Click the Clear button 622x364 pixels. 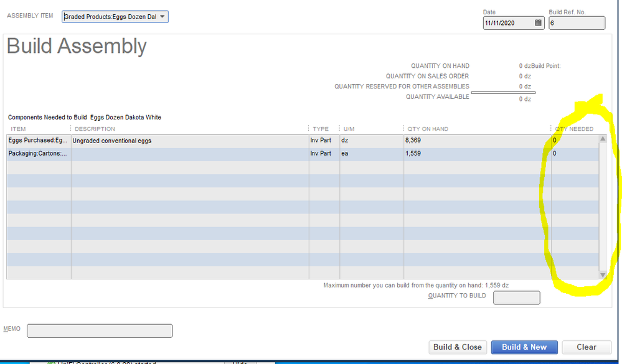[587, 347]
